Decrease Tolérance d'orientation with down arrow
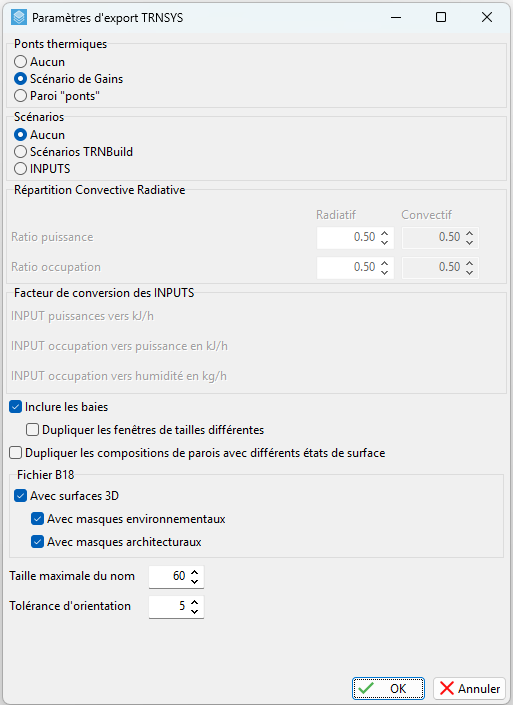Screen dimensions: 513x705 [x=195, y=611]
